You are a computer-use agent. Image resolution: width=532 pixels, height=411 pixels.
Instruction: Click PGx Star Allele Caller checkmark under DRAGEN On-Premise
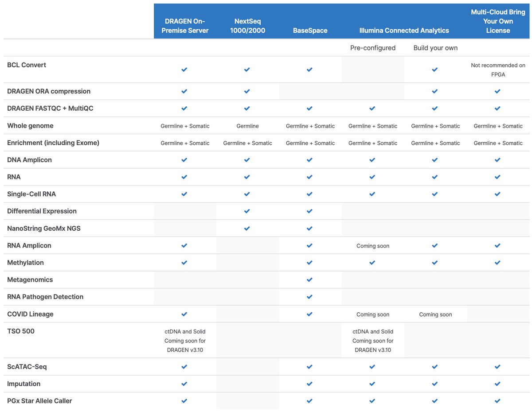(x=184, y=401)
